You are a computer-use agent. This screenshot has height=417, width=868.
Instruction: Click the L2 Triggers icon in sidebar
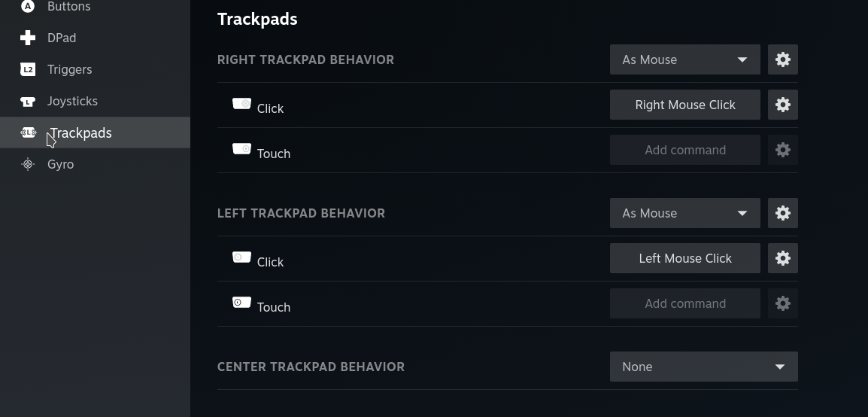coord(28,69)
